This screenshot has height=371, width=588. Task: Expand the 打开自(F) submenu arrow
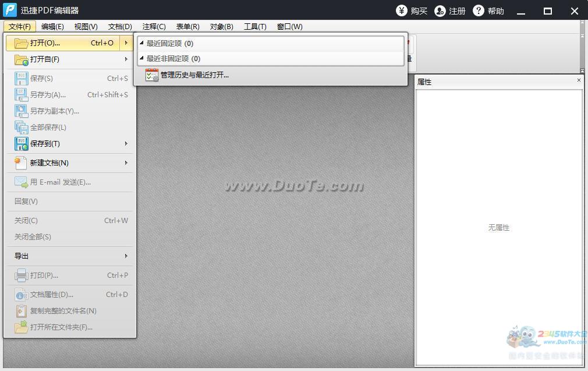pyautogui.click(x=126, y=59)
